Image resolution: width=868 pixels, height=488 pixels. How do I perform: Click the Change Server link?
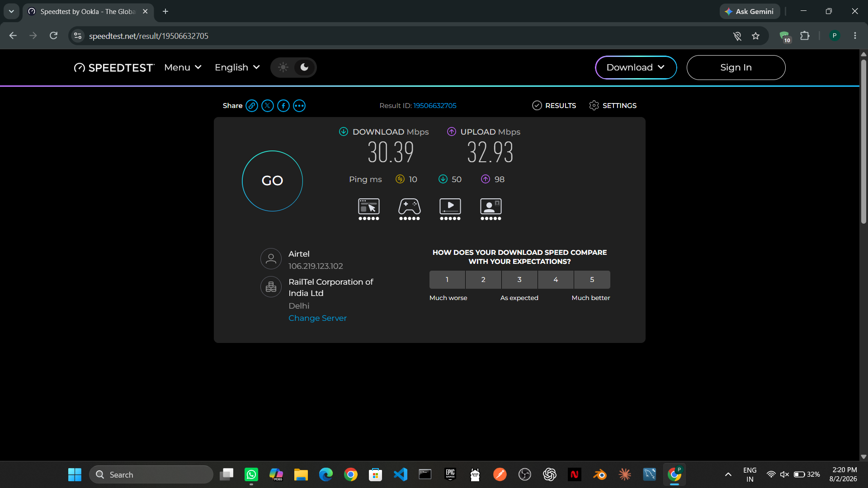tap(317, 318)
